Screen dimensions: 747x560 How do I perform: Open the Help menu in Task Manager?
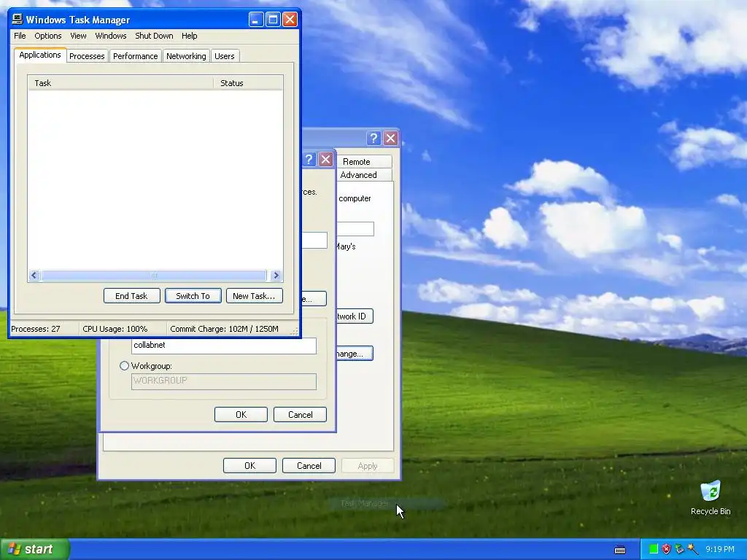click(189, 36)
